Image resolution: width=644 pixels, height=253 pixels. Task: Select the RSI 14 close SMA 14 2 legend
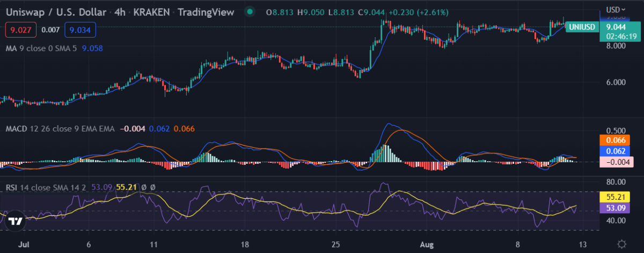click(47, 187)
